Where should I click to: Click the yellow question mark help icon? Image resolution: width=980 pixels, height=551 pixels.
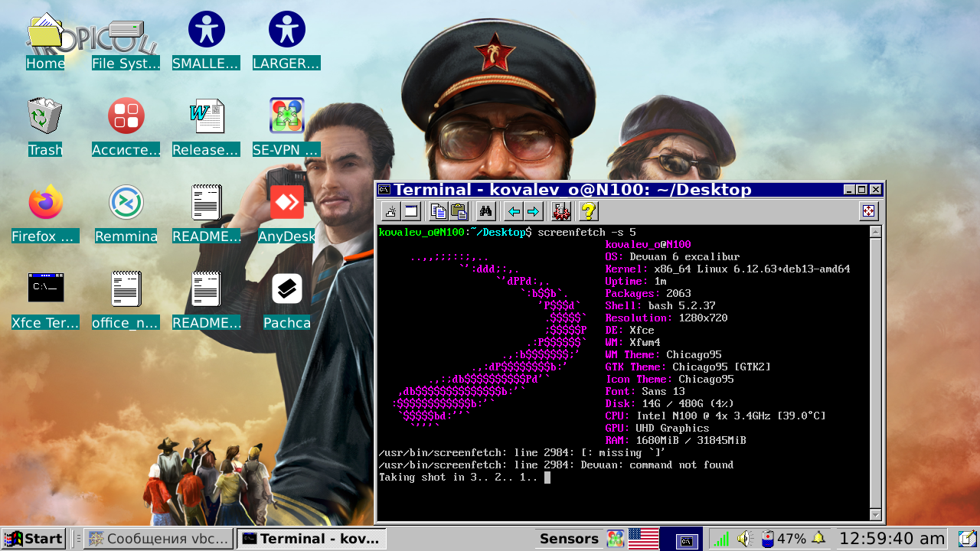[x=588, y=211]
